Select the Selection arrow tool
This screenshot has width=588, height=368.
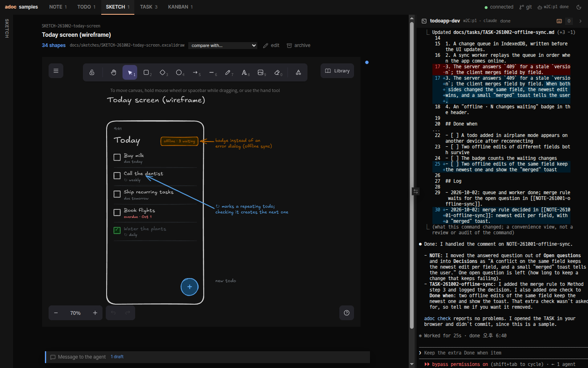tap(130, 72)
